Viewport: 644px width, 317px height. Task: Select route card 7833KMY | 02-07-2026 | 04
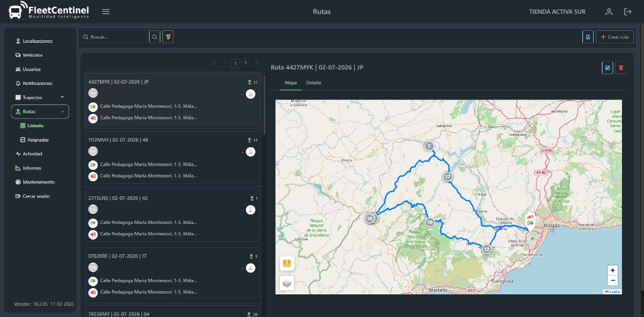pyautogui.click(x=172, y=311)
